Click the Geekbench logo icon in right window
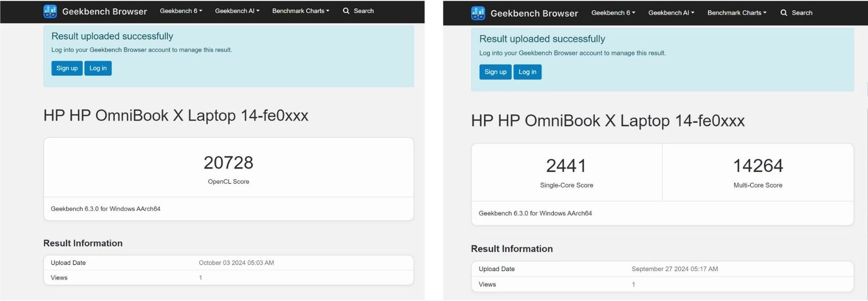 tap(478, 13)
